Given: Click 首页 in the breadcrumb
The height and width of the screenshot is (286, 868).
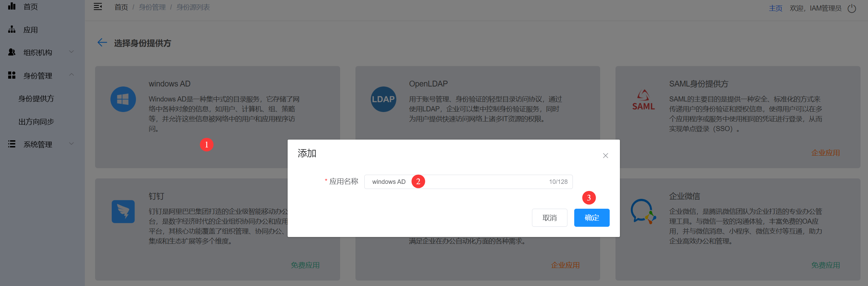Looking at the screenshot, I should (x=121, y=7).
